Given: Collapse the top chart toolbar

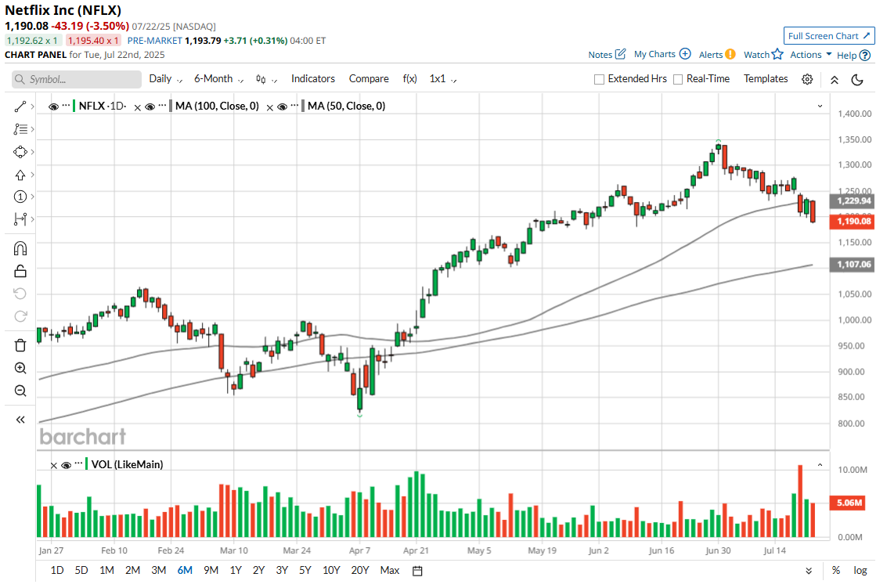Looking at the screenshot, I should pyautogui.click(x=835, y=80).
